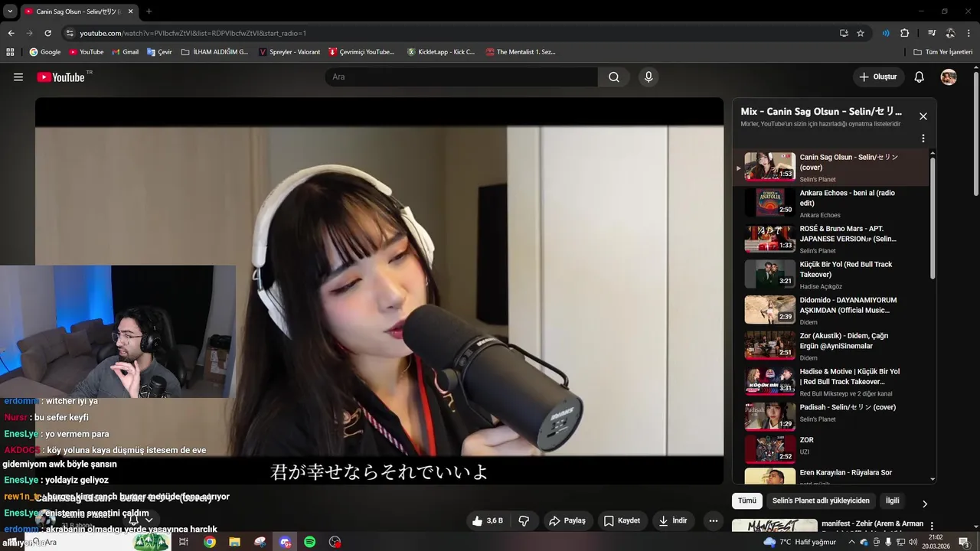This screenshot has width=980, height=551.
Task: Open File Explorer from the taskbar
Action: [x=234, y=542]
